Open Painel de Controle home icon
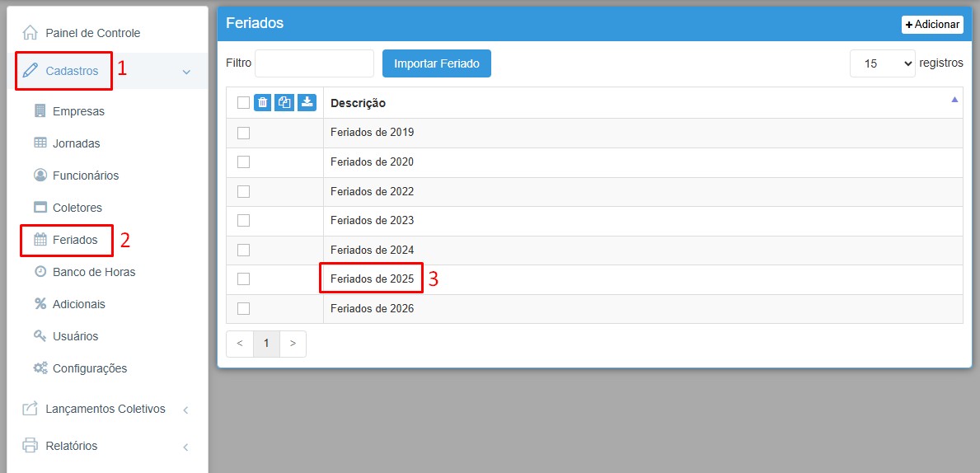Image resolution: width=980 pixels, height=473 pixels. tap(30, 33)
